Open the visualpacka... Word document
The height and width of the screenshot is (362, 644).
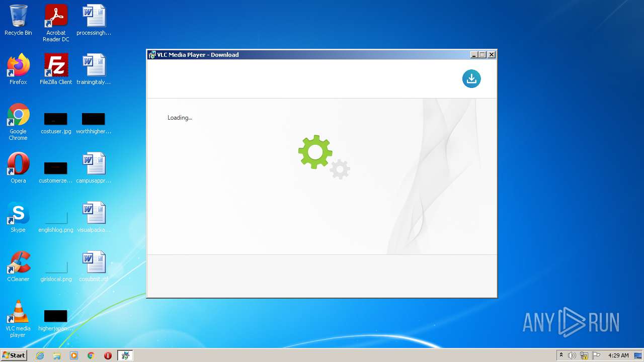(x=94, y=217)
